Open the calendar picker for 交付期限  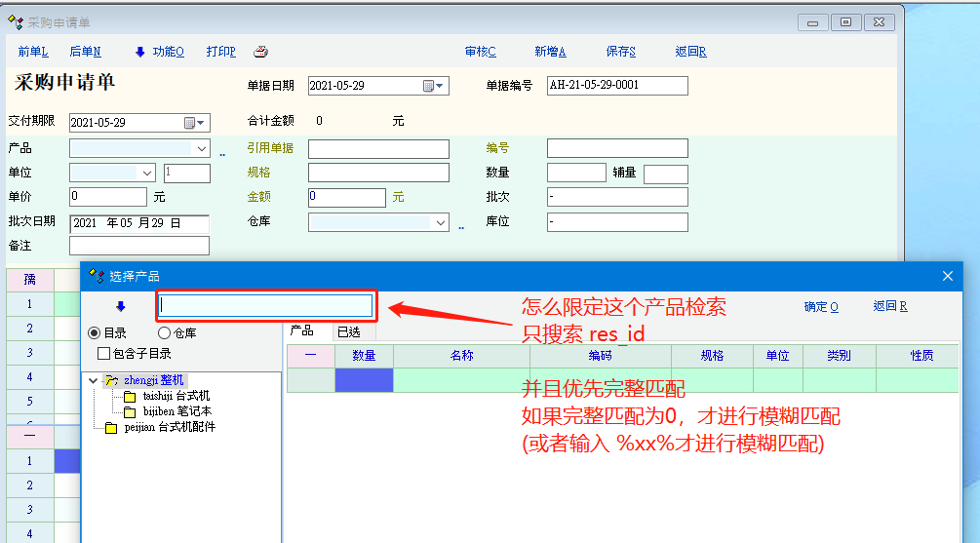(x=195, y=123)
